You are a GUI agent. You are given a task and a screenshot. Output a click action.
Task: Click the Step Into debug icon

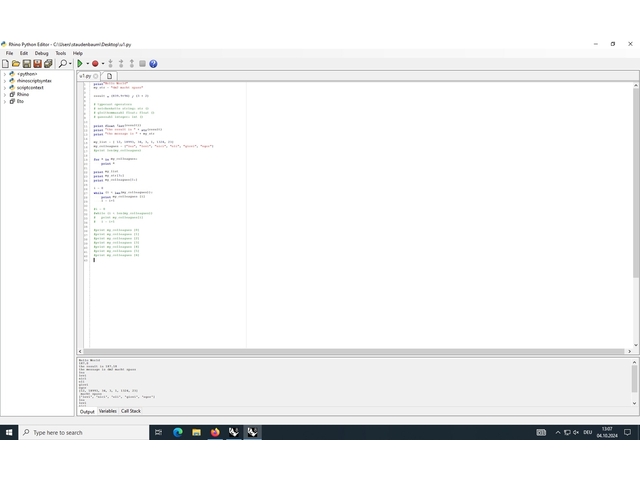click(110, 64)
